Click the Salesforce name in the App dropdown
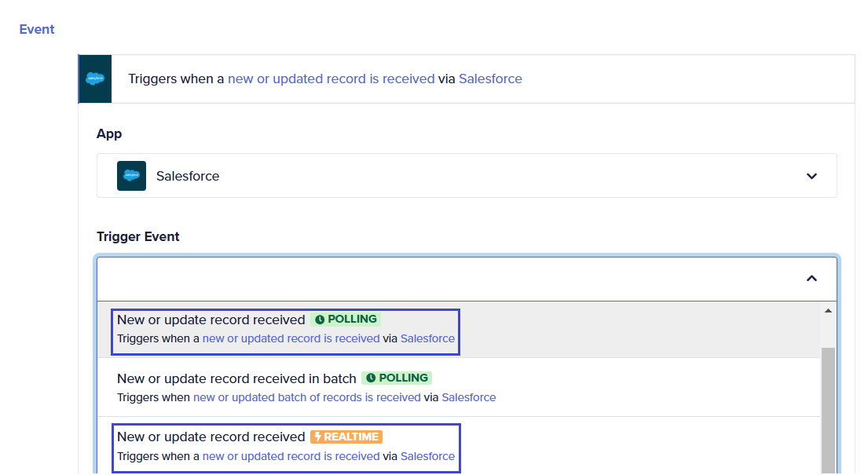Viewport: 868px width, 475px height. (188, 176)
